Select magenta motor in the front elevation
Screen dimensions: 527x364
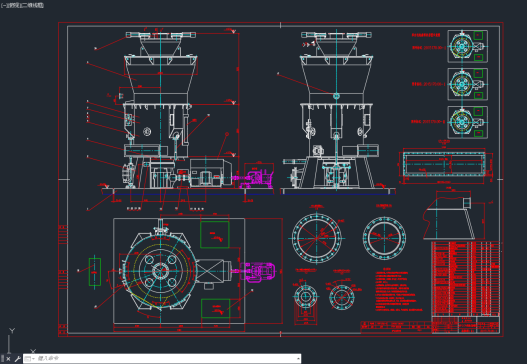[x=255, y=179]
